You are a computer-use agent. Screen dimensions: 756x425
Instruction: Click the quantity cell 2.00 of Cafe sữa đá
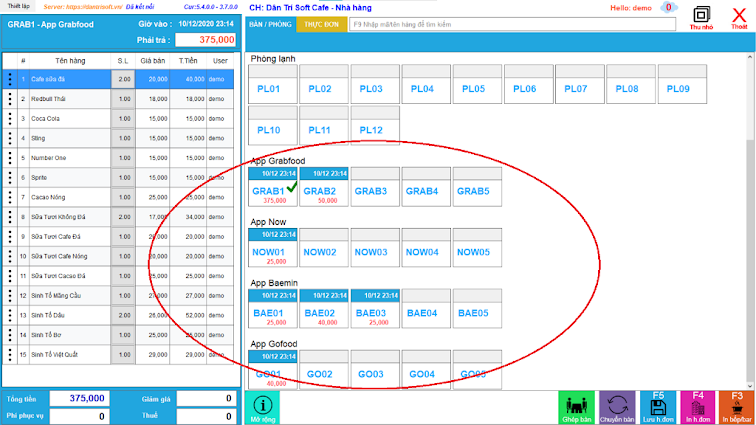tap(123, 79)
